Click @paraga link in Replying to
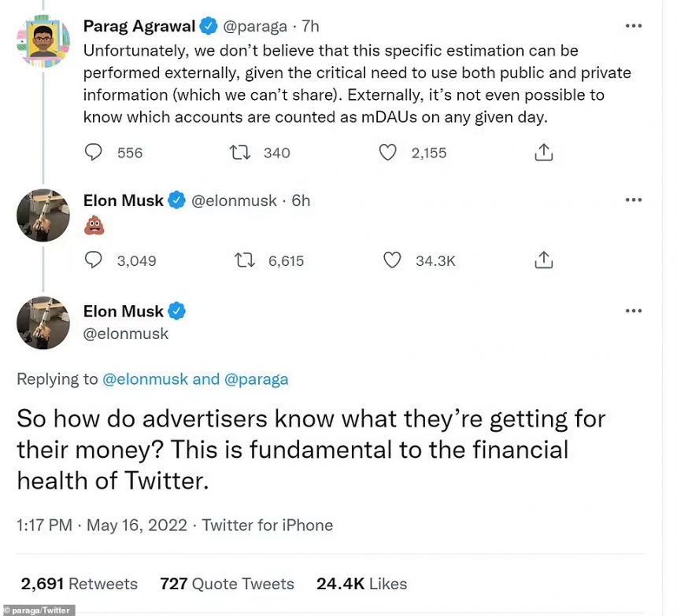The height and width of the screenshot is (616, 677). [x=256, y=379]
